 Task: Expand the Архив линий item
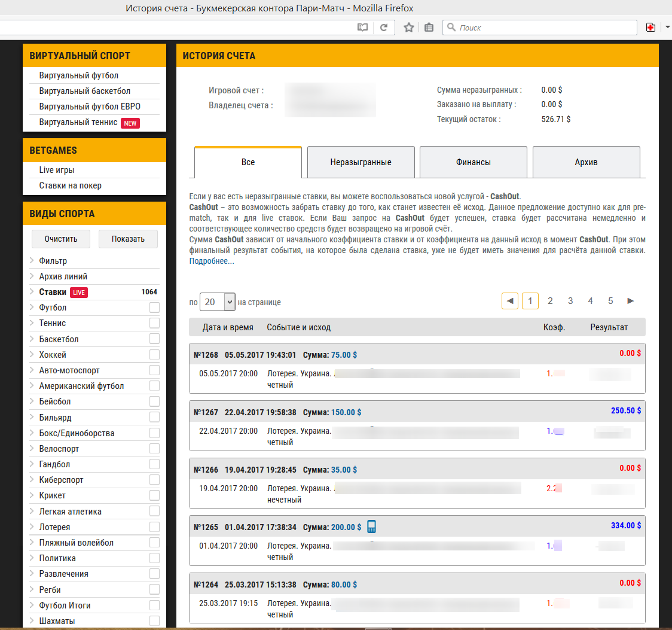63,276
